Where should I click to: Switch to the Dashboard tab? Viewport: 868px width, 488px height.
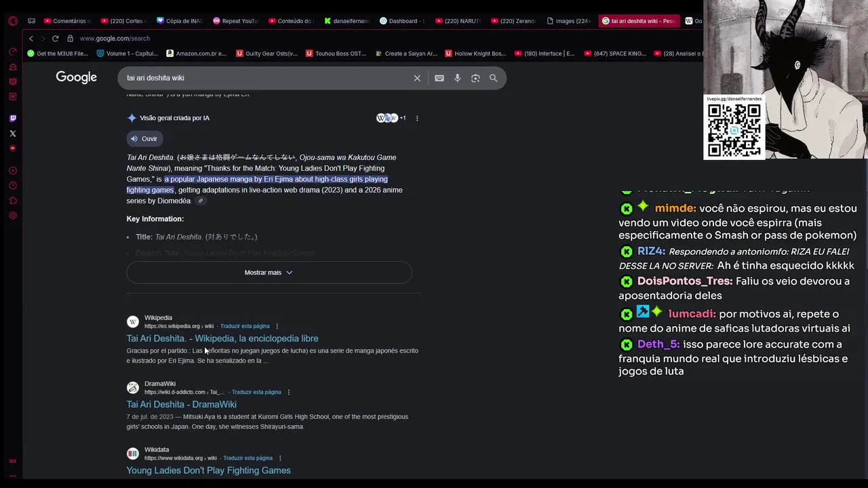404,21
